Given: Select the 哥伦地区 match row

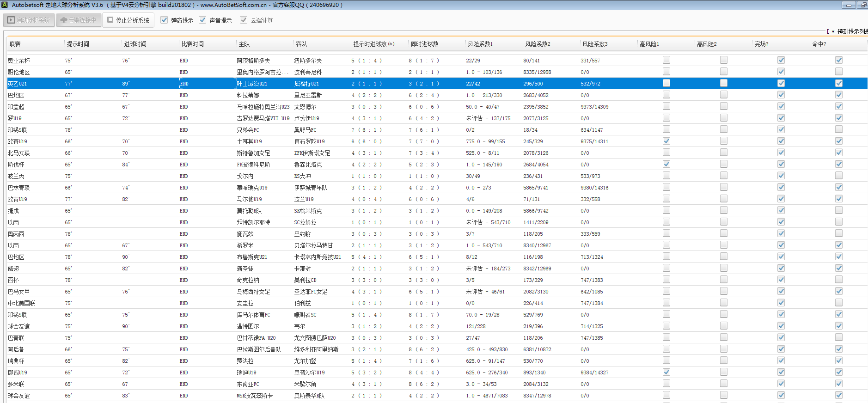Looking at the screenshot, I should click(x=259, y=72).
